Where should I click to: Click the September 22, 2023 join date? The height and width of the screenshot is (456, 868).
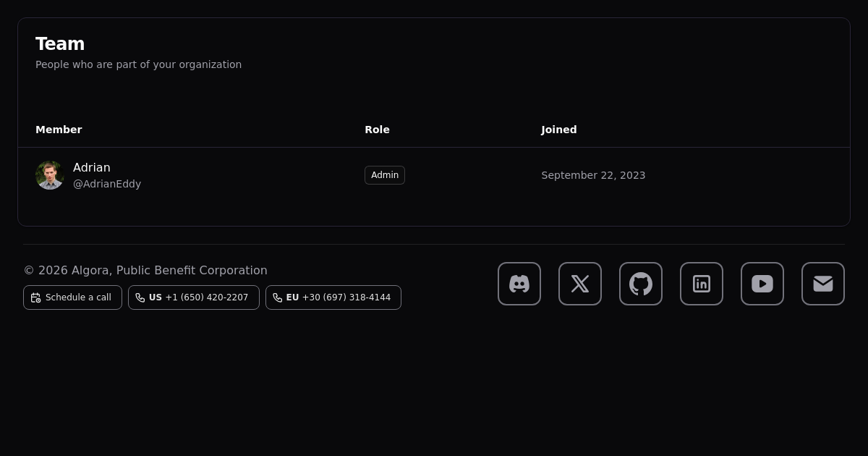(x=593, y=175)
